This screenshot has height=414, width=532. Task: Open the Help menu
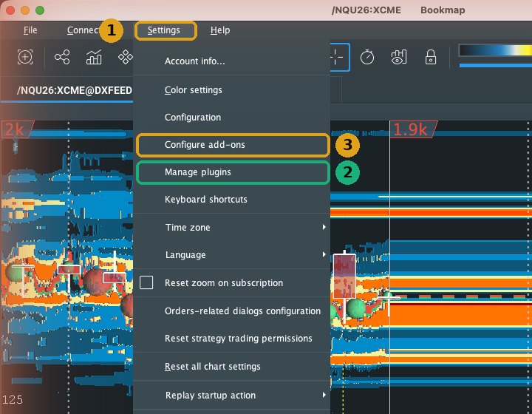click(x=220, y=30)
